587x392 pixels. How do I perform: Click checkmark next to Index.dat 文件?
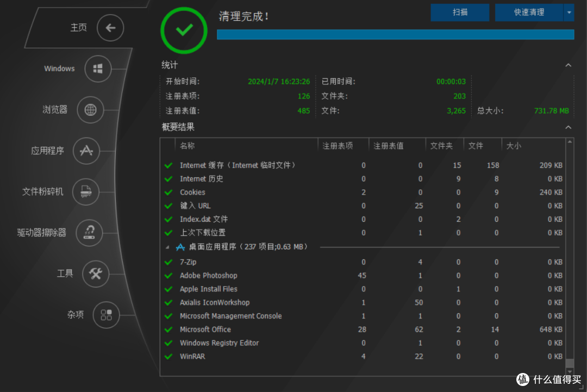pyautogui.click(x=168, y=220)
